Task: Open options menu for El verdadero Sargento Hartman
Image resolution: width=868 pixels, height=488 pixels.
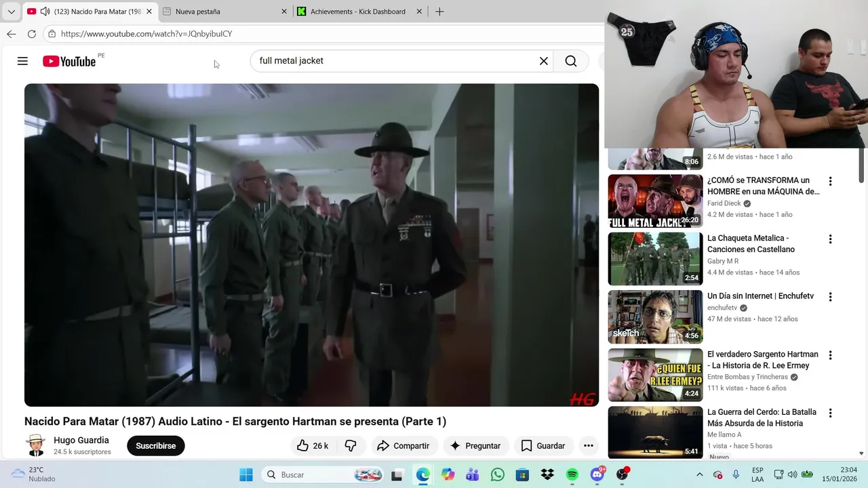Action: [830, 355]
